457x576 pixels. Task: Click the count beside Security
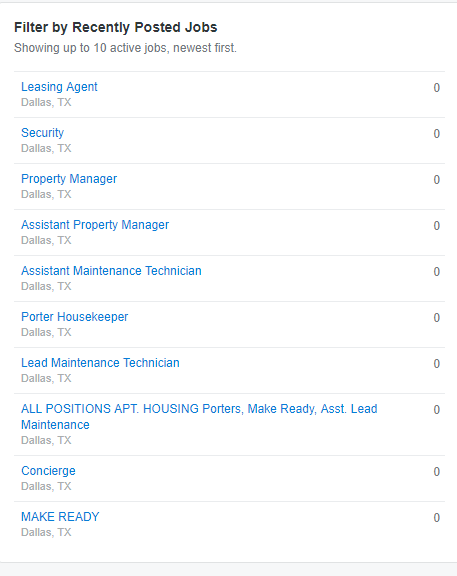click(436, 134)
